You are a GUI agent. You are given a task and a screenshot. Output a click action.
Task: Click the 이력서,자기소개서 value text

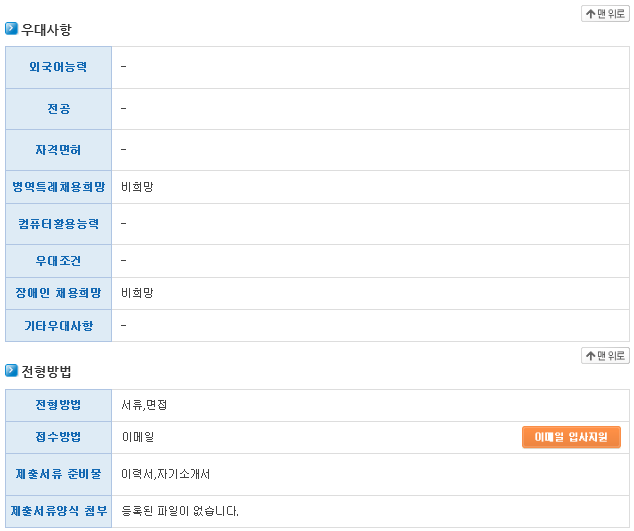click(165, 474)
